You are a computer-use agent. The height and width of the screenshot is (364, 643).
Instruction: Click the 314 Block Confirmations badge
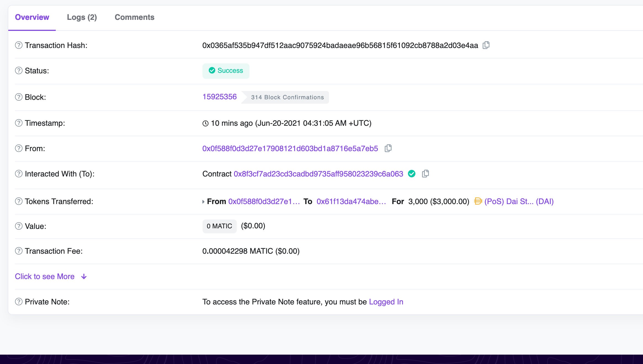(285, 97)
